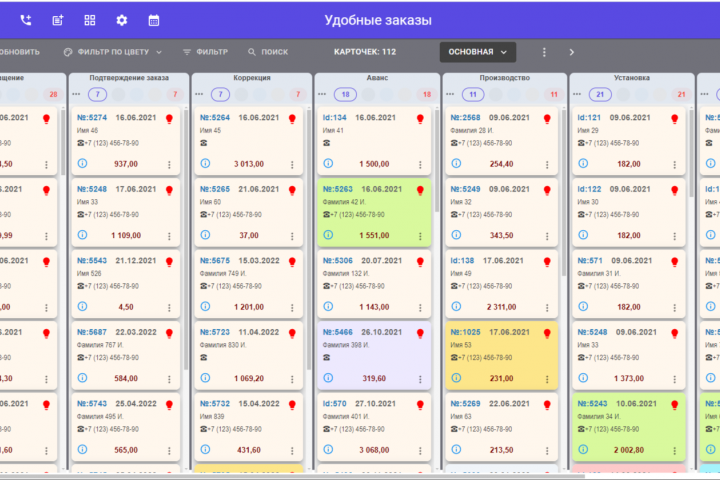Viewport: 720px width, 480px height.
Task: Toggle blue 11 counter in Производство column
Action: click(x=473, y=95)
